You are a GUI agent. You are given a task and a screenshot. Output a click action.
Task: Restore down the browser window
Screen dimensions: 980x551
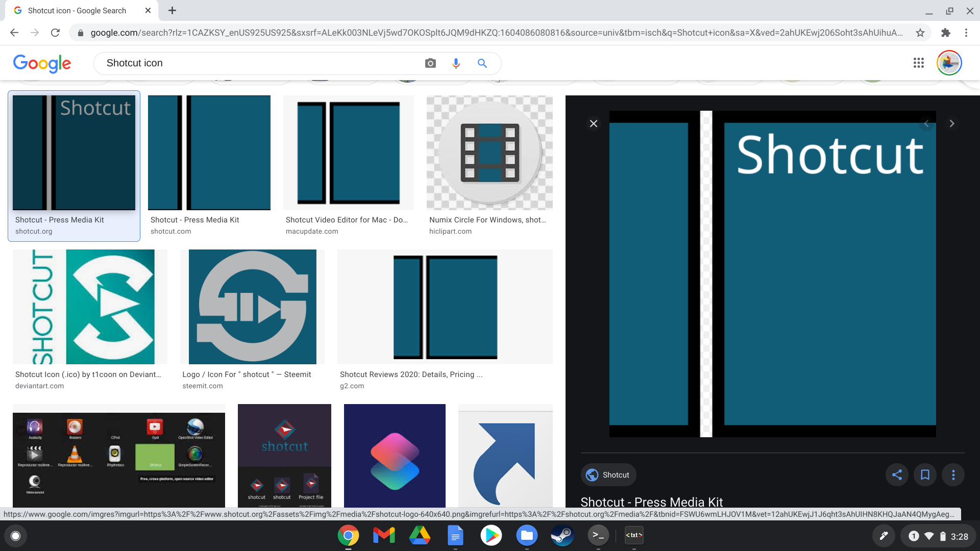(x=949, y=11)
